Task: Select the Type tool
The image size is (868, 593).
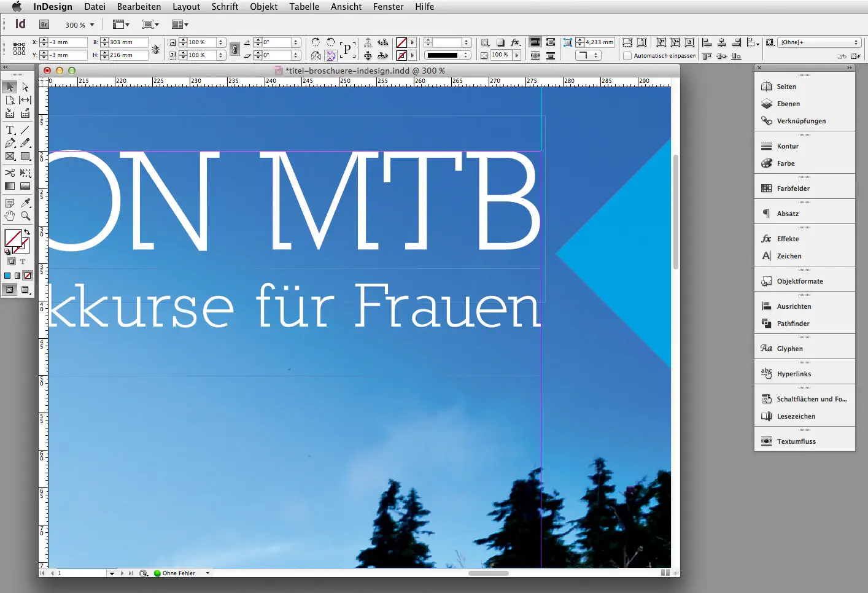Action: (9, 130)
